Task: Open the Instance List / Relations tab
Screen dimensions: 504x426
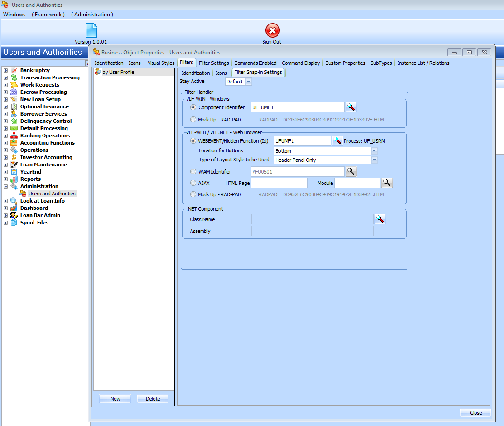Action: click(423, 63)
